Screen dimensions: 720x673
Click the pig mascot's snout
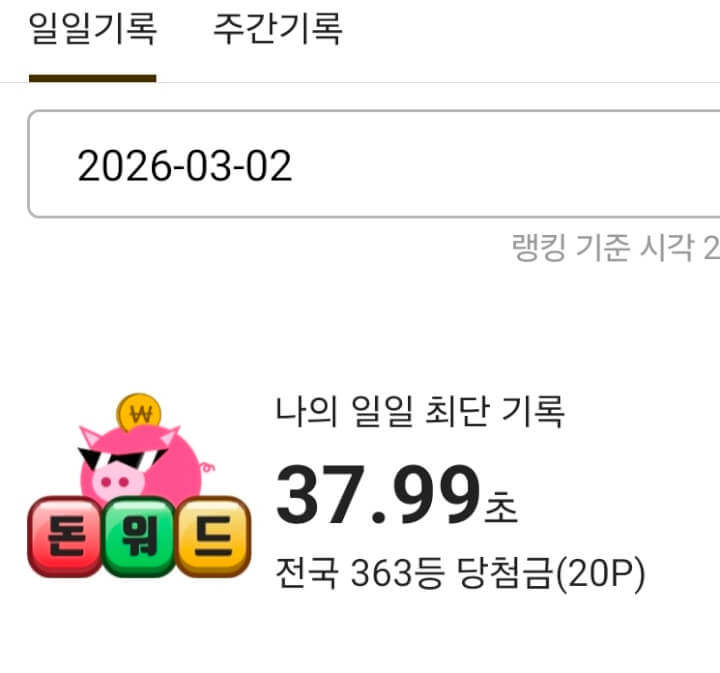[x=117, y=481]
